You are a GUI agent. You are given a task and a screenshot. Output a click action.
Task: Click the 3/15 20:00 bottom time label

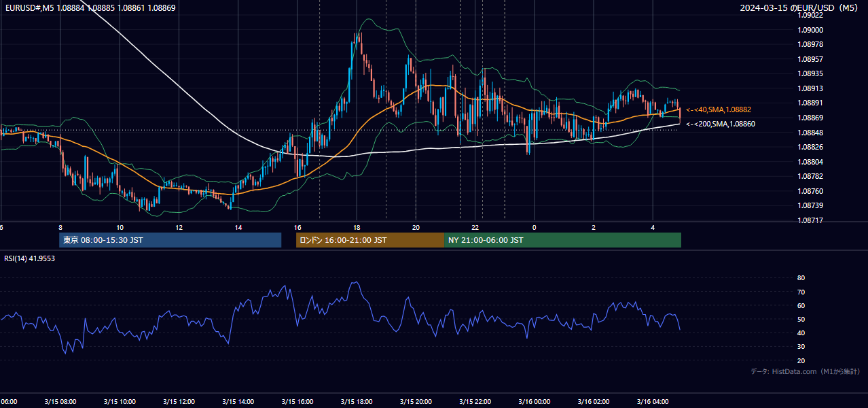pos(416,401)
